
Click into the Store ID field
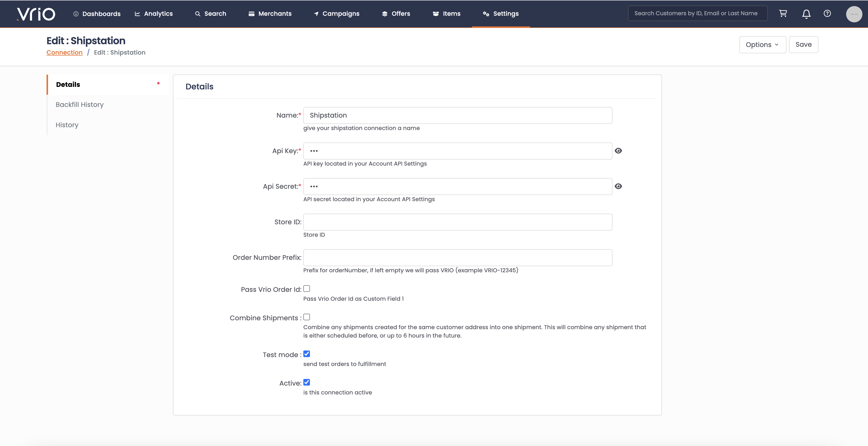point(458,222)
